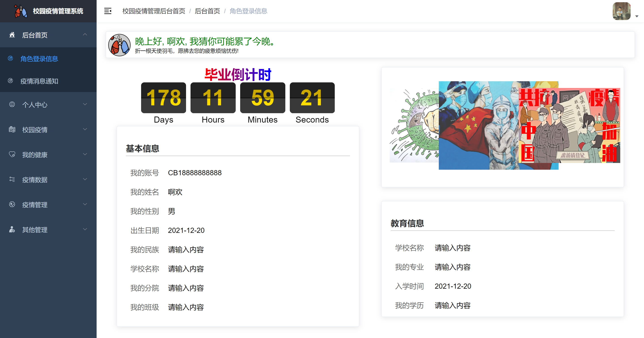This screenshot has width=644, height=338.
Task: Click the gear icon beside 疫情管理
Action: [x=12, y=204]
